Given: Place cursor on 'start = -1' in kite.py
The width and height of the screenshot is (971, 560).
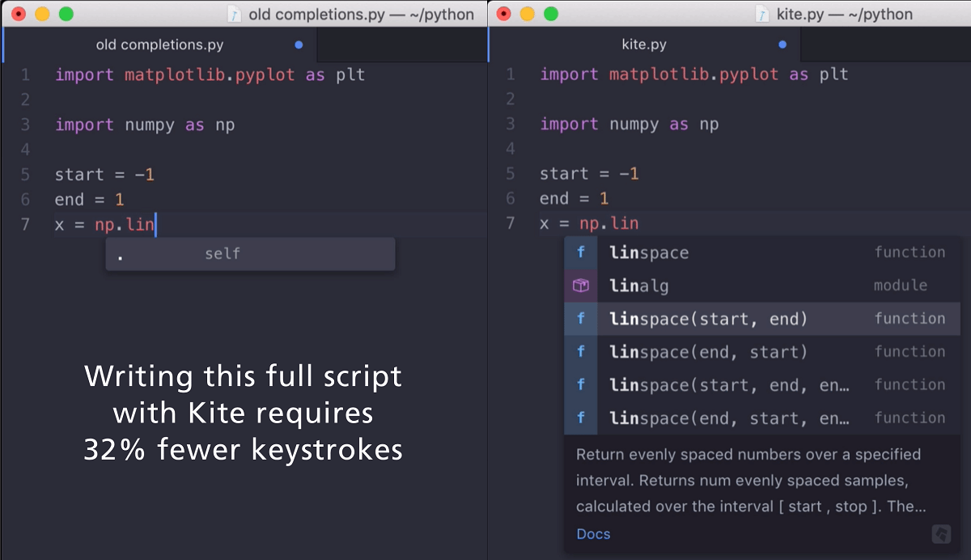Looking at the screenshot, I should tap(589, 174).
